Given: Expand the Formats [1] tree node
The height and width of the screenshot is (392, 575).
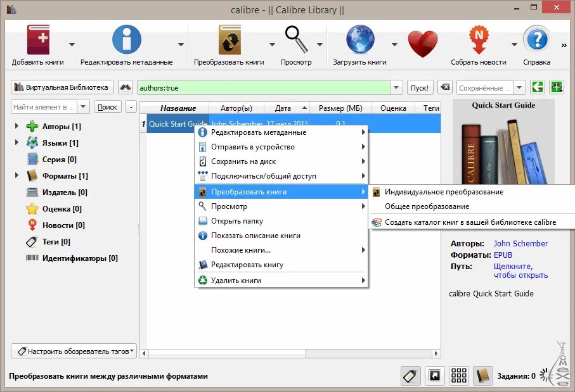Looking at the screenshot, I should click(x=16, y=175).
